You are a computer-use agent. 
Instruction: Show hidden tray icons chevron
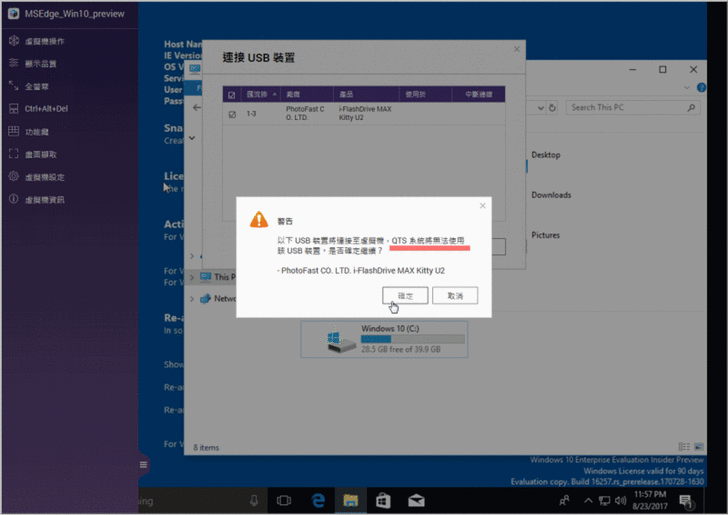588,500
